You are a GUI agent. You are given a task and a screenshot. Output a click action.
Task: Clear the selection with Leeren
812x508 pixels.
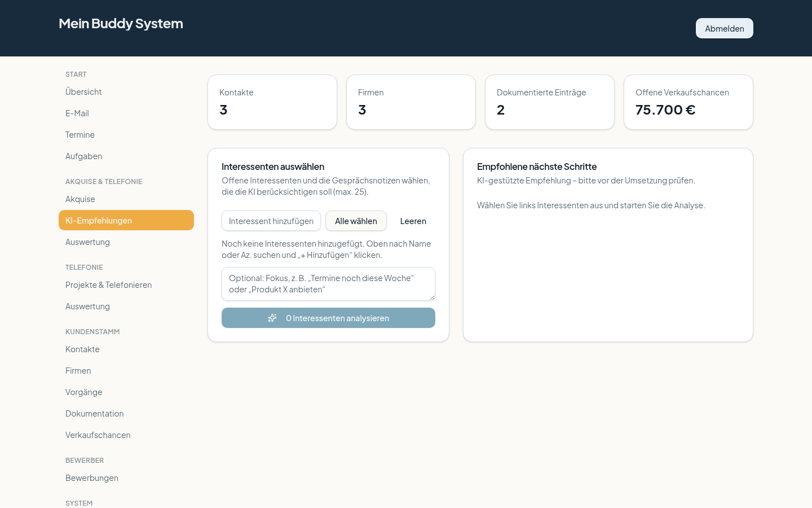click(x=413, y=221)
